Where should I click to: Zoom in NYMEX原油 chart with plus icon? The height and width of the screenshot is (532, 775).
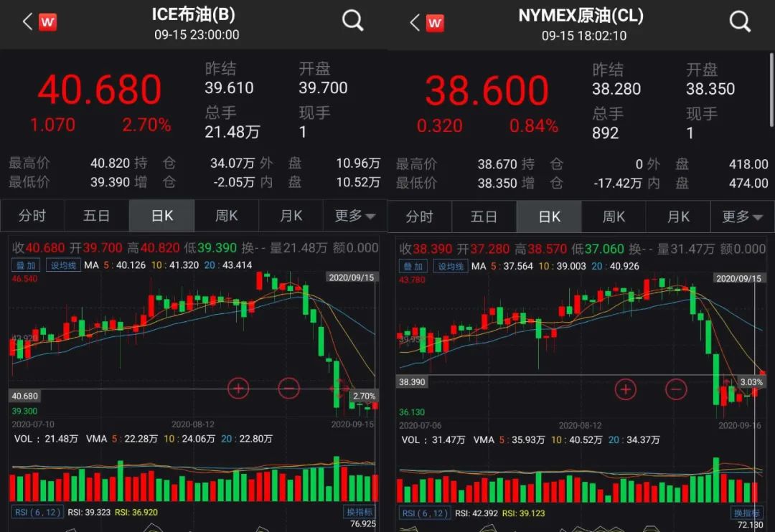tap(625, 389)
